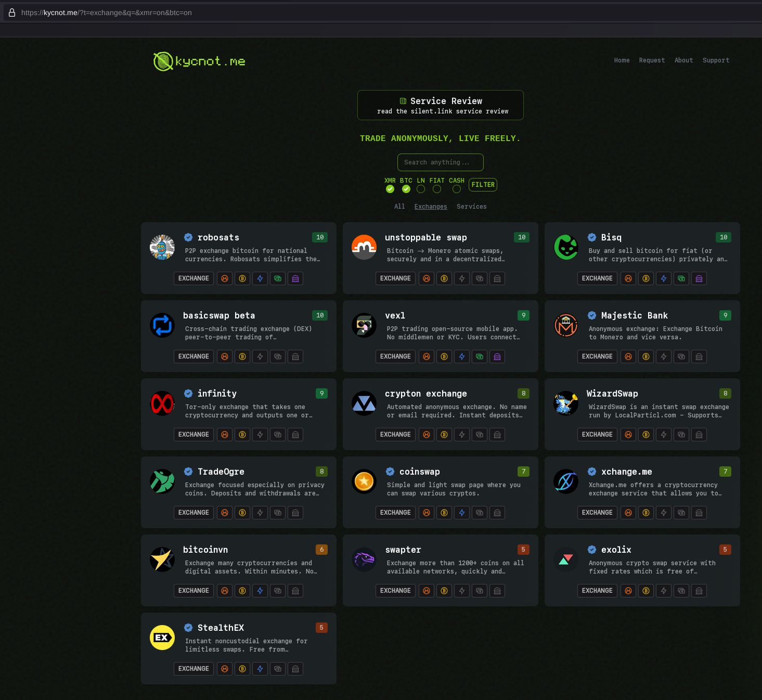Click the Bisq cat logo

pyautogui.click(x=566, y=247)
